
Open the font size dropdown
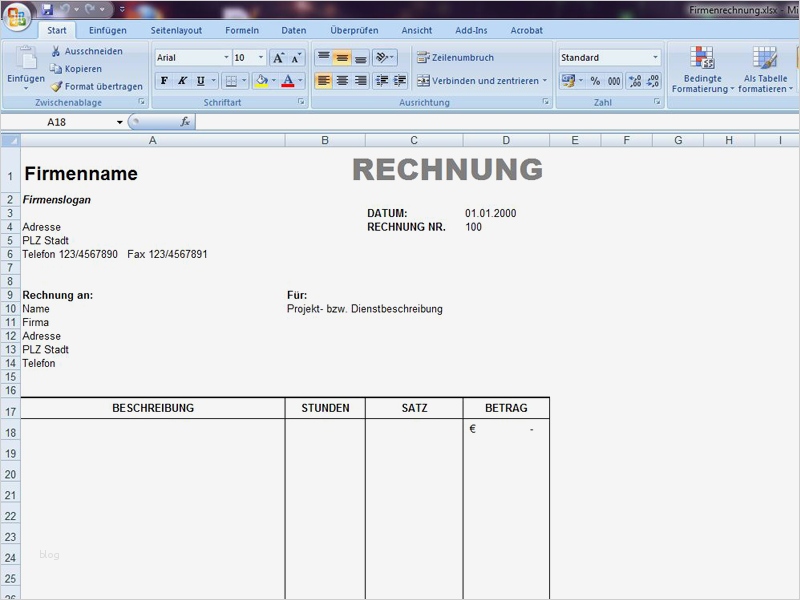(260, 57)
